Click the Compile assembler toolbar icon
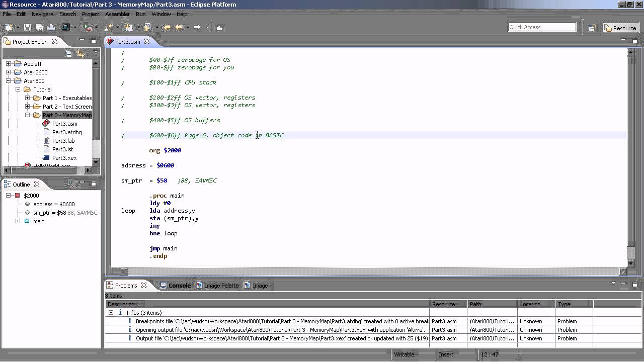The width and height of the screenshot is (644, 362). pyautogui.click(x=65, y=28)
